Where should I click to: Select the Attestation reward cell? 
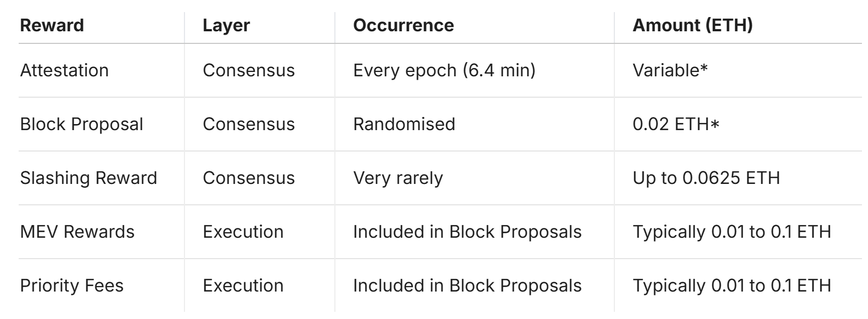tap(64, 71)
